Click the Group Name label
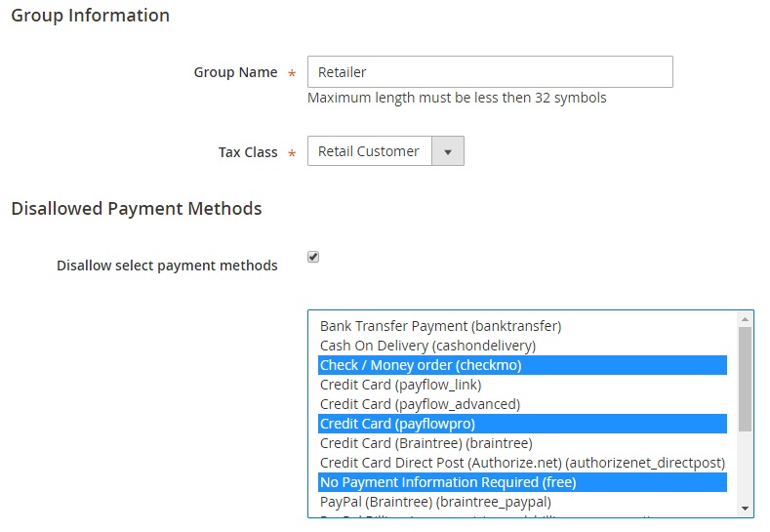Viewport: 770px width, 532px height. 235,72
